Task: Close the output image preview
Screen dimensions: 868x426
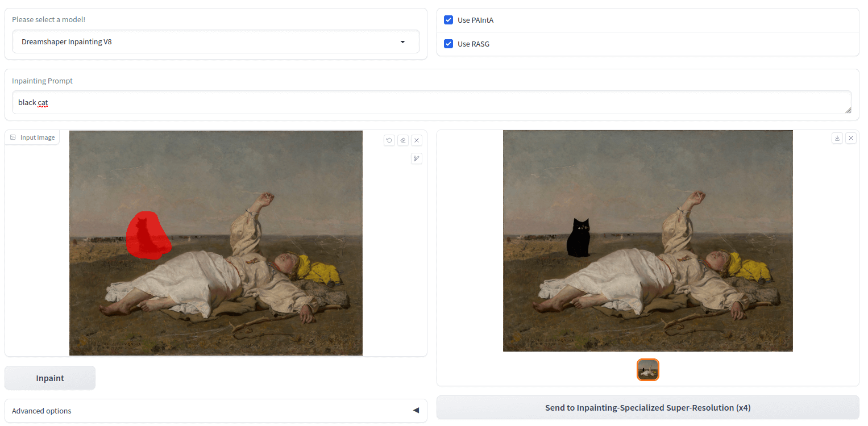Action: point(851,138)
